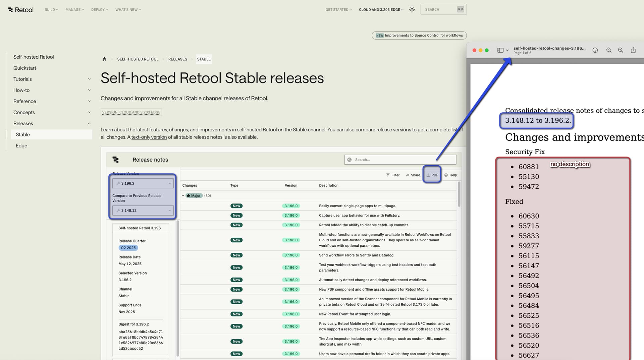
Task: Open Quickstart in sidebar
Action: coord(25,68)
